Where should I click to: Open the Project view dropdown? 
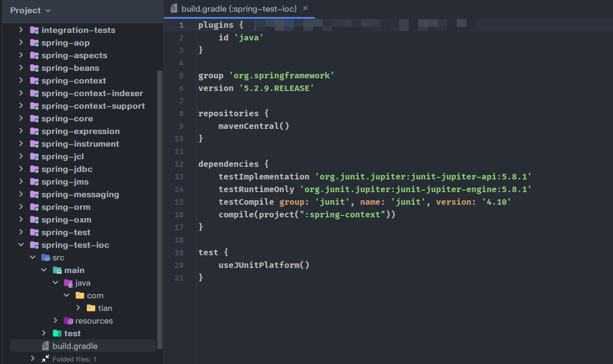[48, 11]
